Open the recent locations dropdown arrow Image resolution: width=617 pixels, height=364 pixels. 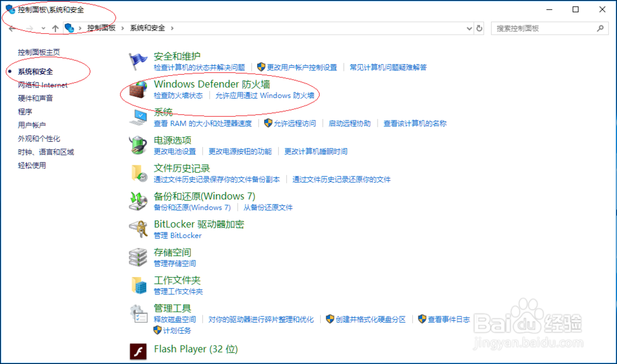[43, 28]
